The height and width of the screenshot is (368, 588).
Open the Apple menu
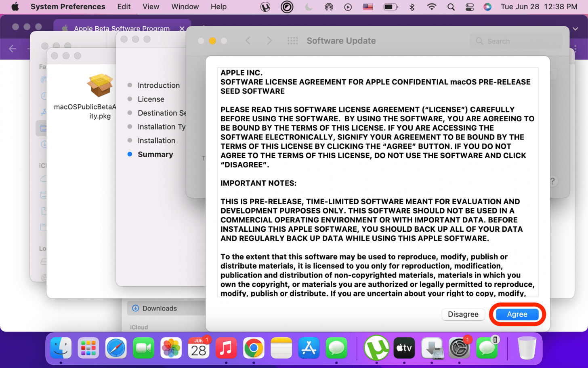[15, 6]
